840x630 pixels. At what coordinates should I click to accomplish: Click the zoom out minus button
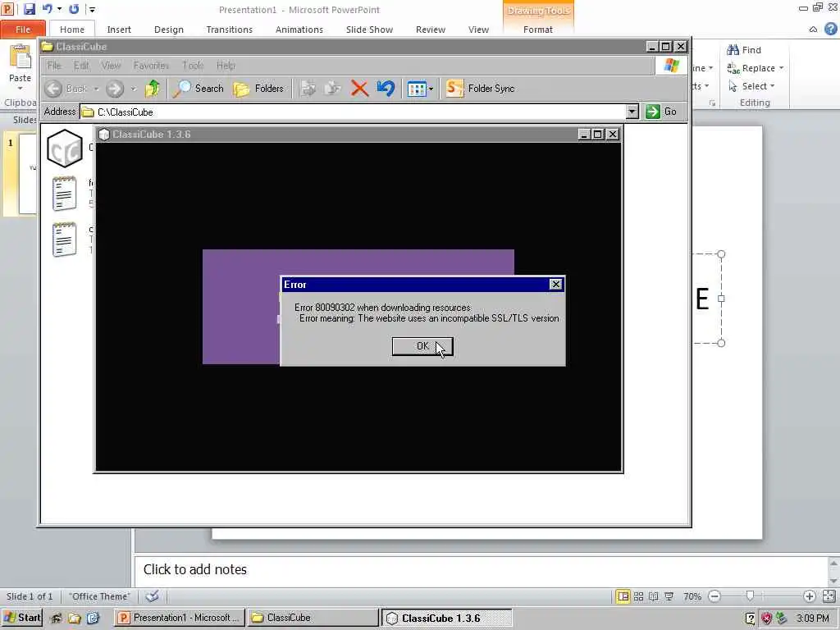click(714, 596)
